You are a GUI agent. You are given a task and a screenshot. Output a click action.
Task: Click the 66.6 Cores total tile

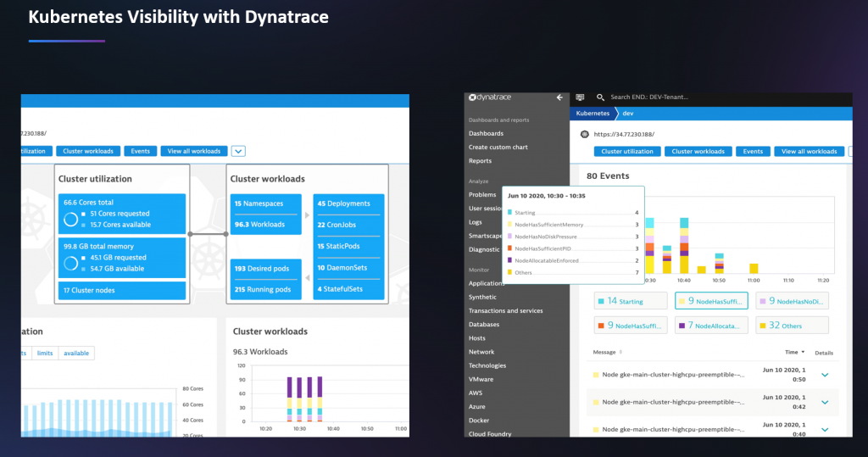click(122, 214)
